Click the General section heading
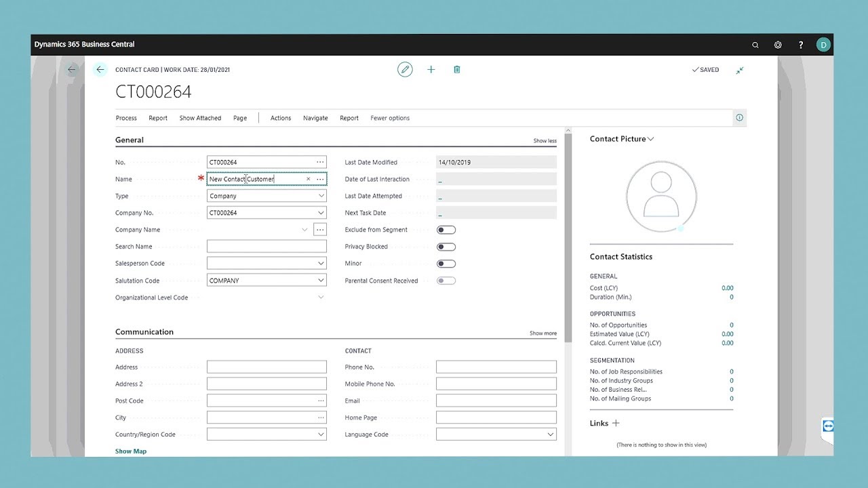 pos(130,140)
